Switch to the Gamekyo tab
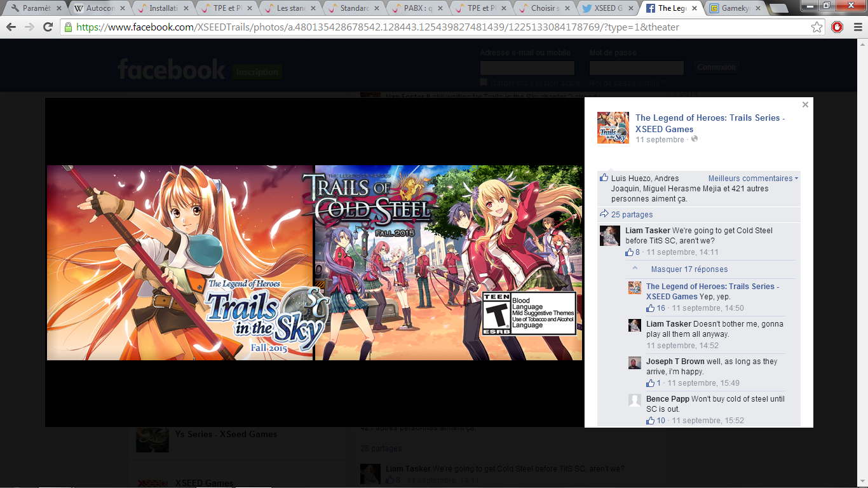The image size is (868, 488). 734,9
